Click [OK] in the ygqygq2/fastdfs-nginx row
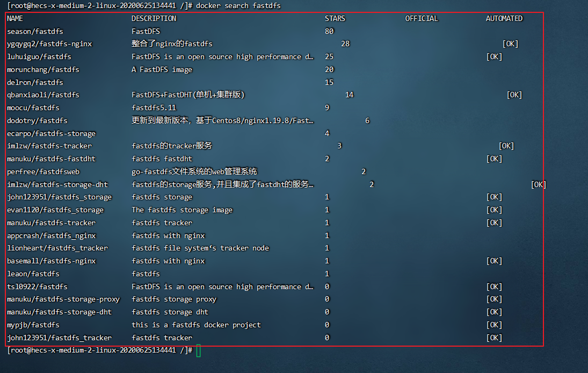The height and width of the screenshot is (373, 588). pyautogui.click(x=510, y=44)
